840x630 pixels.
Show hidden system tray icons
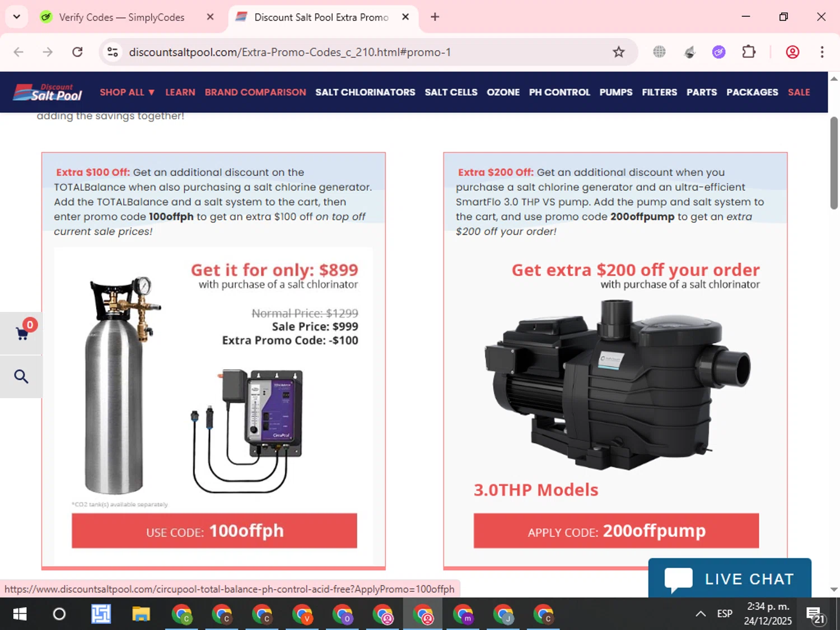(x=701, y=614)
